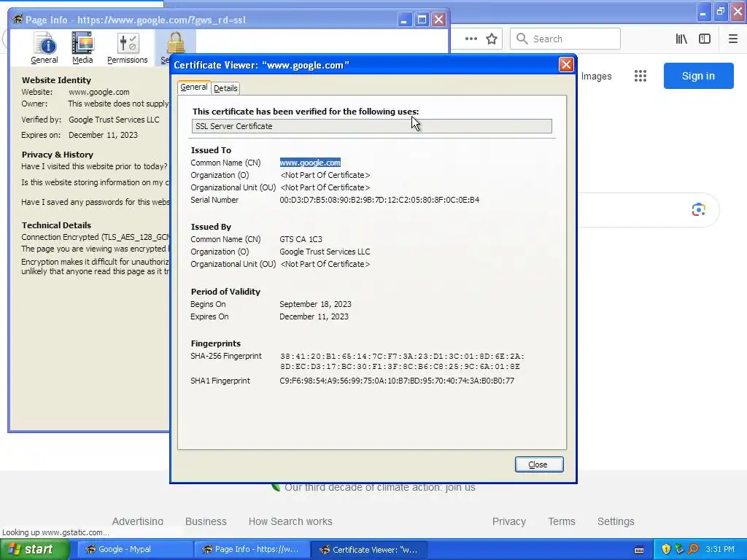Open the Privacy footer link
Viewport: 747px width, 560px height.
click(x=508, y=521)
